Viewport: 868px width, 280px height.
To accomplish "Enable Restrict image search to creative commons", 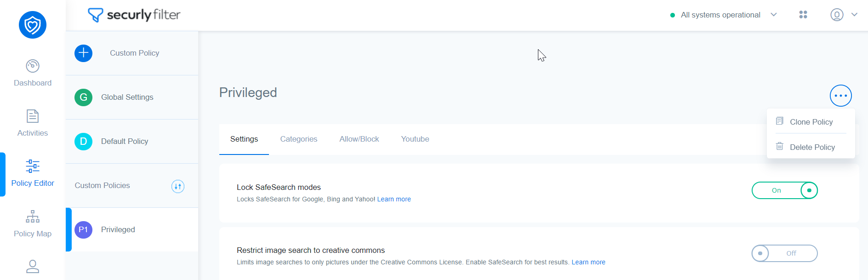I will [784, 253].
